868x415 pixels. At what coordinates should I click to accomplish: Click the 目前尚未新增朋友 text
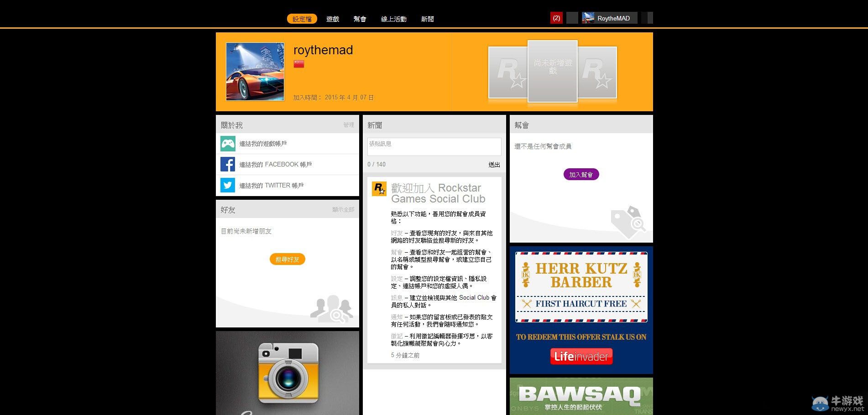(x=246, y=231)
